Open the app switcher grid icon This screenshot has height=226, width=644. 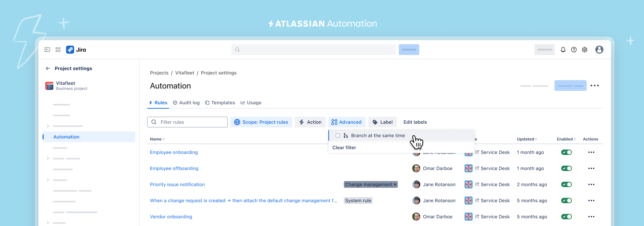[58, 50]
